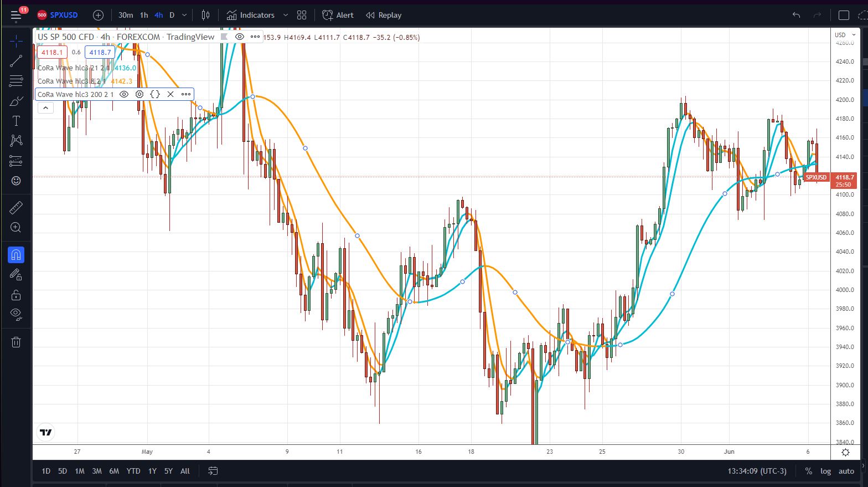Select the trend line drawing tool
This screenshot has height=487, width=868.
point(16,60)
